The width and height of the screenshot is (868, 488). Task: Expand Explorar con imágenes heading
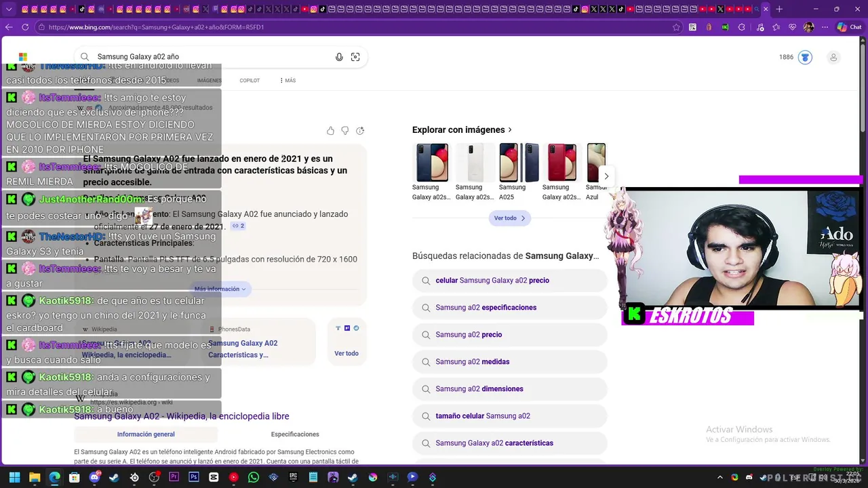point(462,129)
